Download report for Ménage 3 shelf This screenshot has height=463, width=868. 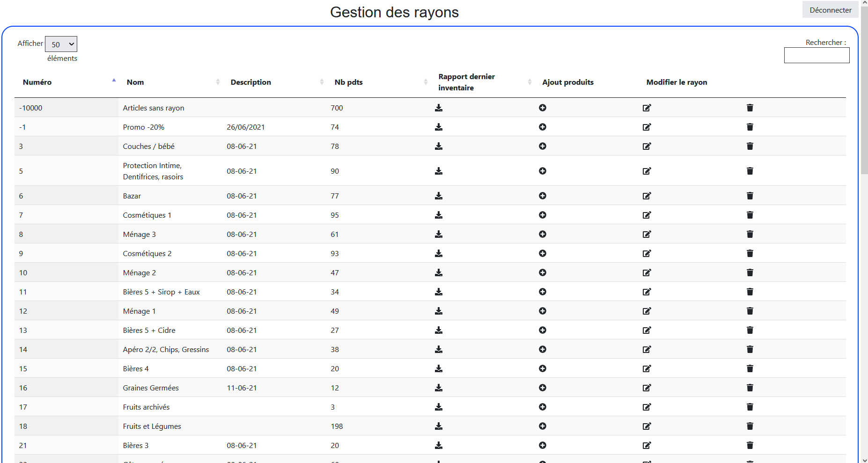pyautogui.click(x=439, y=234)
